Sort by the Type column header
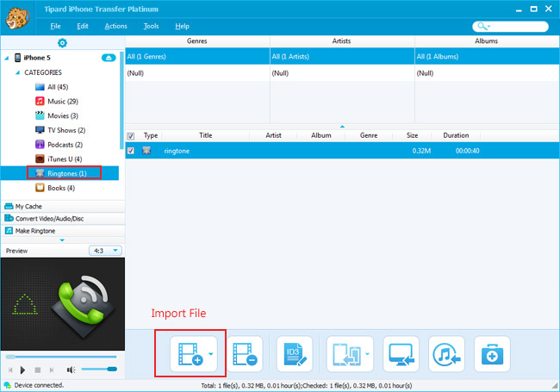Screen dimensions: 560x392 (151, 135)
